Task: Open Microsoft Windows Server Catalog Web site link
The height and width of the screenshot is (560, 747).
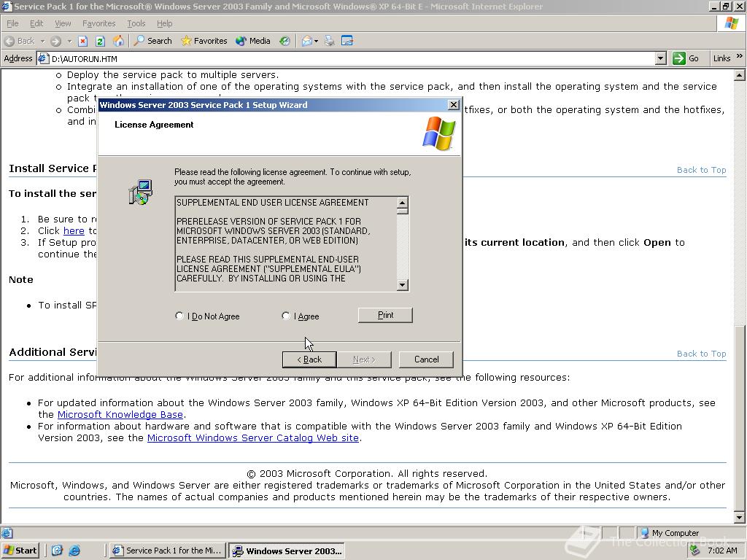Action: click(253, 438)
